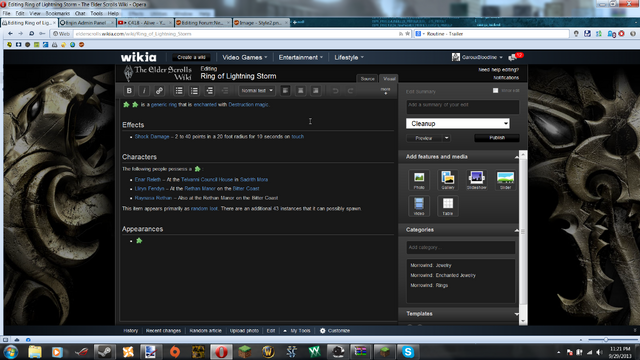Image resolution: width=640 pixels, height=360 pixels.
Task: Click the Create a wiki button
Action: tap(191, 57)
